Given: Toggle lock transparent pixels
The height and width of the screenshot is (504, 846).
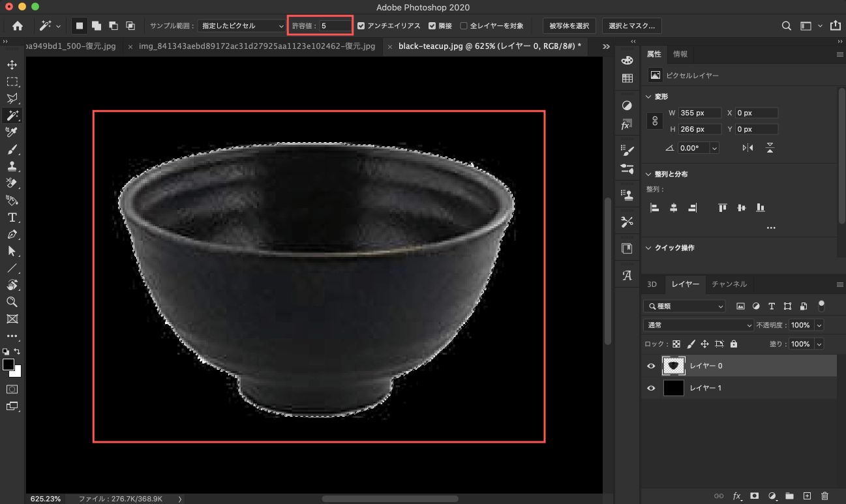Looking at the screenshot, I should tap(676, 344).
